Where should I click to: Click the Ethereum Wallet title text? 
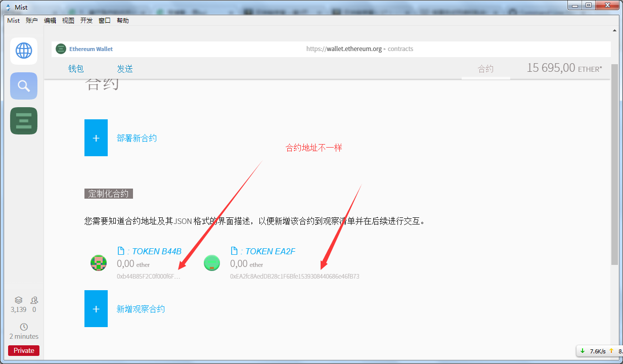[x=91, y=49]
